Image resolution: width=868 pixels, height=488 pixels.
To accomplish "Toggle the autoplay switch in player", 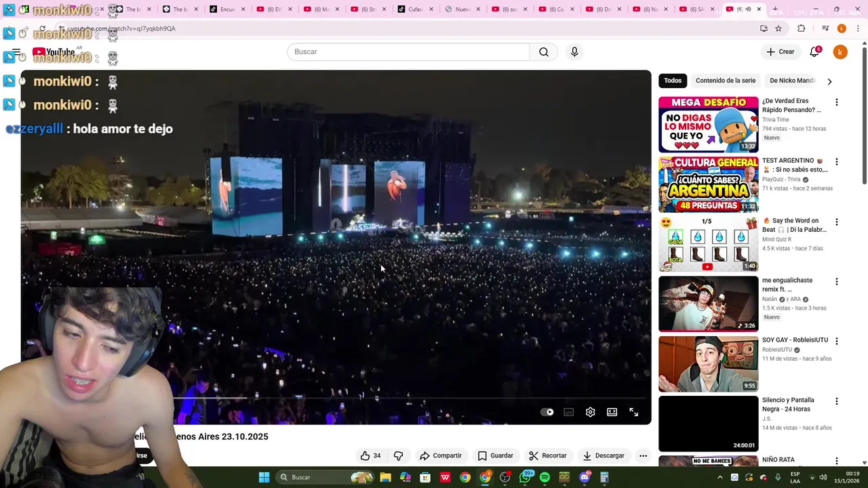I will (x=547, y=412).
